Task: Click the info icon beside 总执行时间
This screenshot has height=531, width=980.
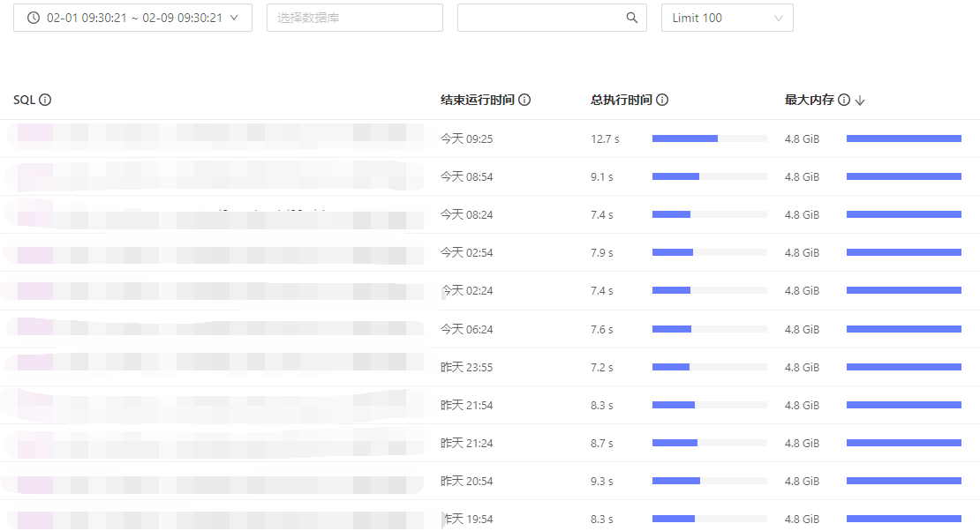Action: coord(662,100)
